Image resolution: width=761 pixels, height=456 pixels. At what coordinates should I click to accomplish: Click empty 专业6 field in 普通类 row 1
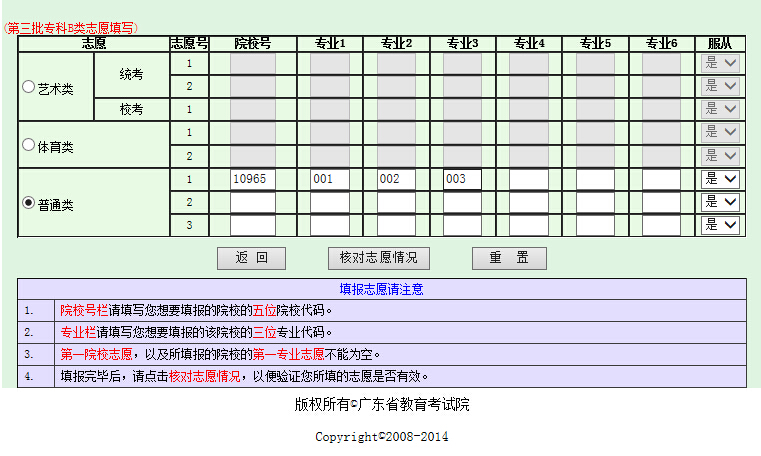[661, 179]
